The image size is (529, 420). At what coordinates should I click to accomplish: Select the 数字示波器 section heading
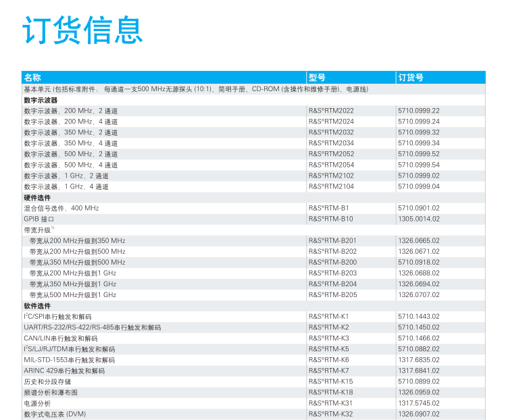[x=41, y=100]
